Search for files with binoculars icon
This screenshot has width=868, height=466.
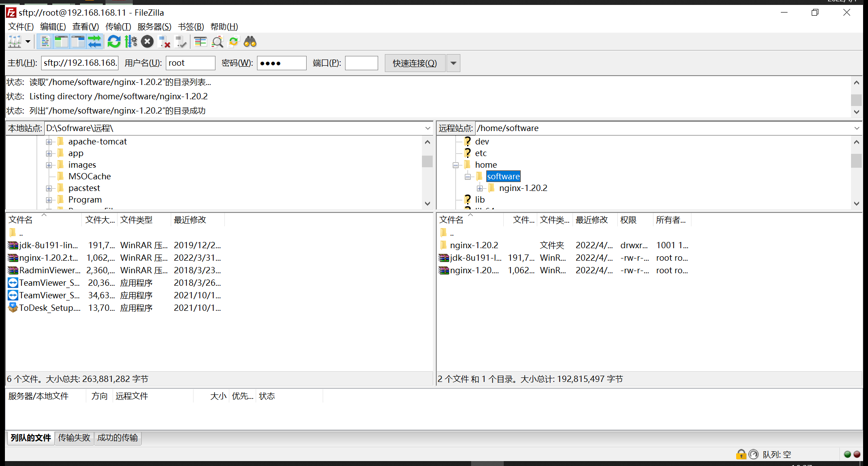(250, 42)
